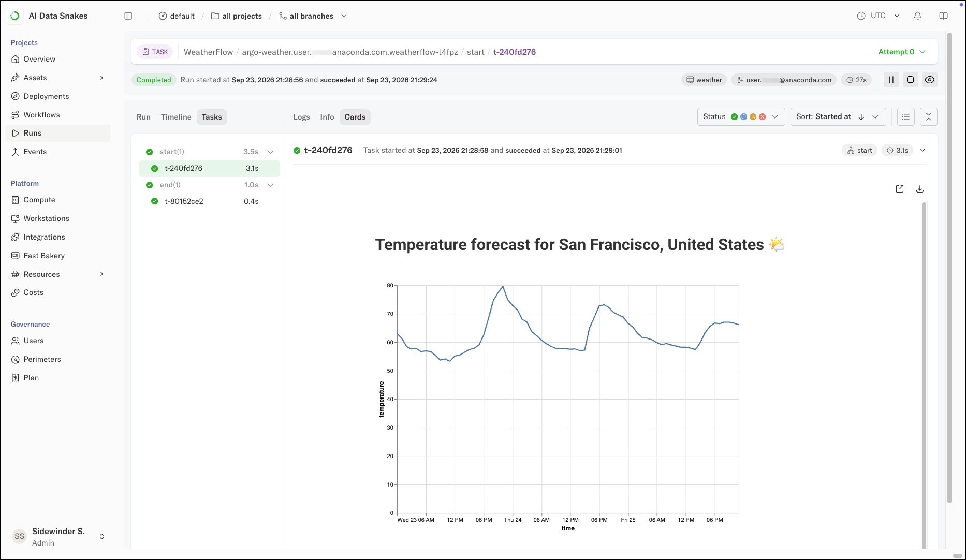Toggle the sidebar collapse icon
Screen dimensions: 966x560
pos(128,16)
